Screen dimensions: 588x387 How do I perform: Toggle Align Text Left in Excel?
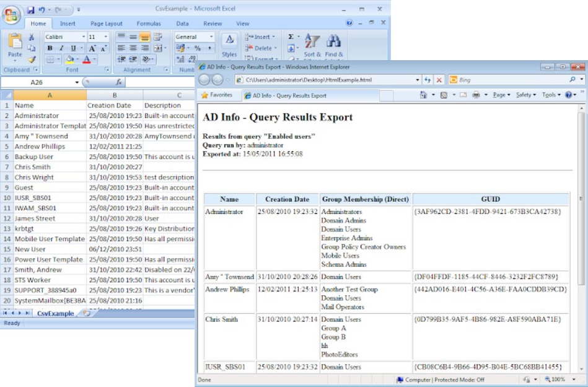(x=121, y=48)
